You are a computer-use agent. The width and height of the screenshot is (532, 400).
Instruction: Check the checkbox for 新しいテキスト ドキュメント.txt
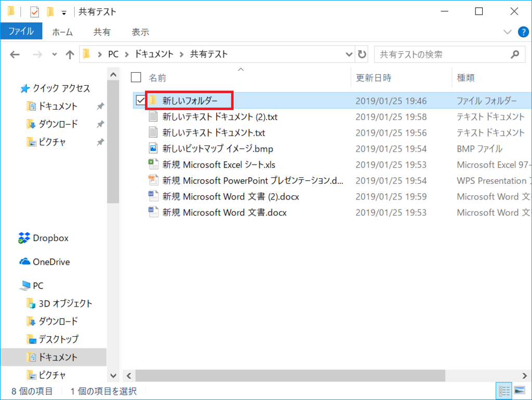(137, 132)
